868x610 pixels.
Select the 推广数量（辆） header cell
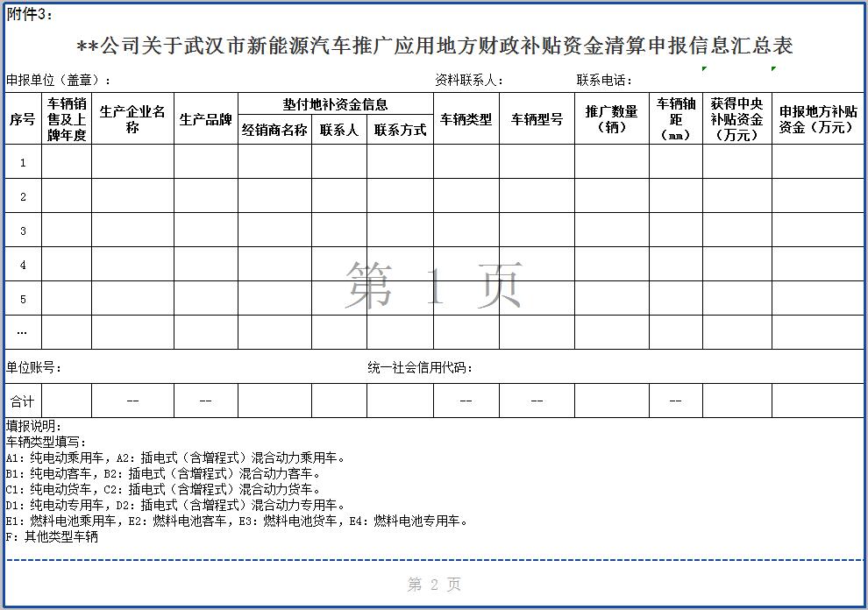(x=611, y=119)
